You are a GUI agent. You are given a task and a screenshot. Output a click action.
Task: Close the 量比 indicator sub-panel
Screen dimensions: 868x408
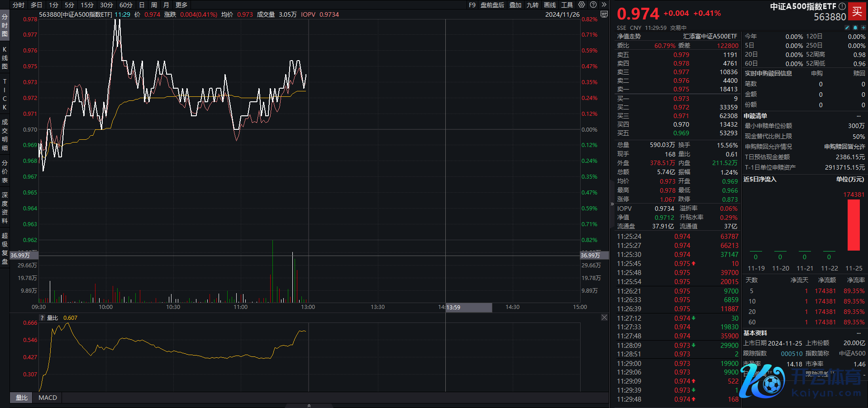click(x=604, y=318)
